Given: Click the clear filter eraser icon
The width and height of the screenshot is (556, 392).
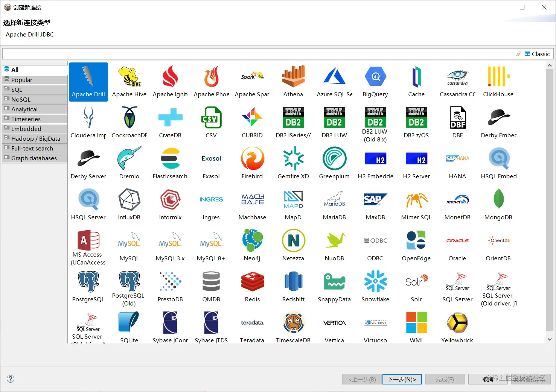Looking at the screenshot, I should coord(519,54).
